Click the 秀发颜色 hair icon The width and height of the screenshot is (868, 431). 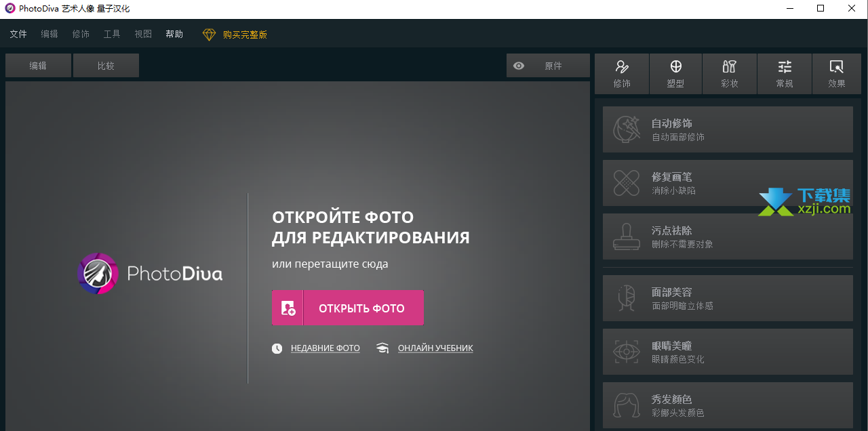[627, 405]
